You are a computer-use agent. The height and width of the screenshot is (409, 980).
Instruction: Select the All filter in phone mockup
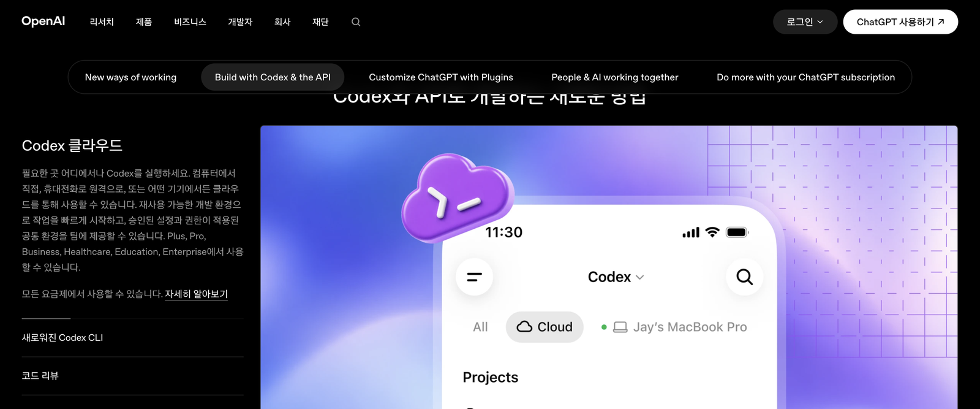tap(480, 327)
